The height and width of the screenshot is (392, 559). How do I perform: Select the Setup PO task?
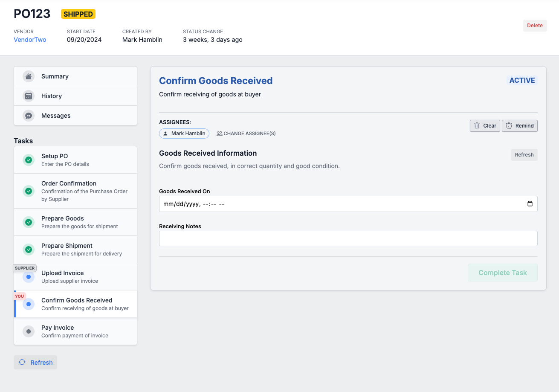75,160
